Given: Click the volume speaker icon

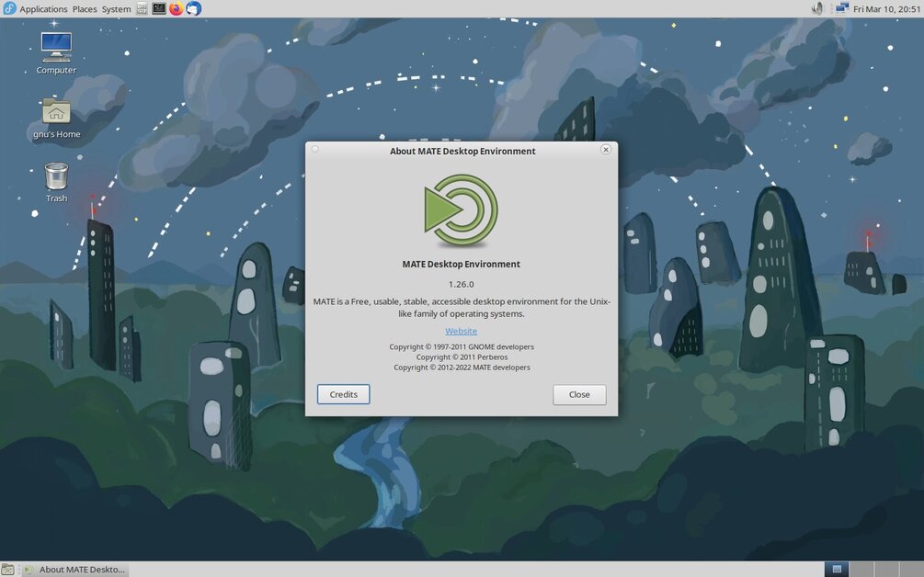Looking at the screenshot, I should click(817, 8).
